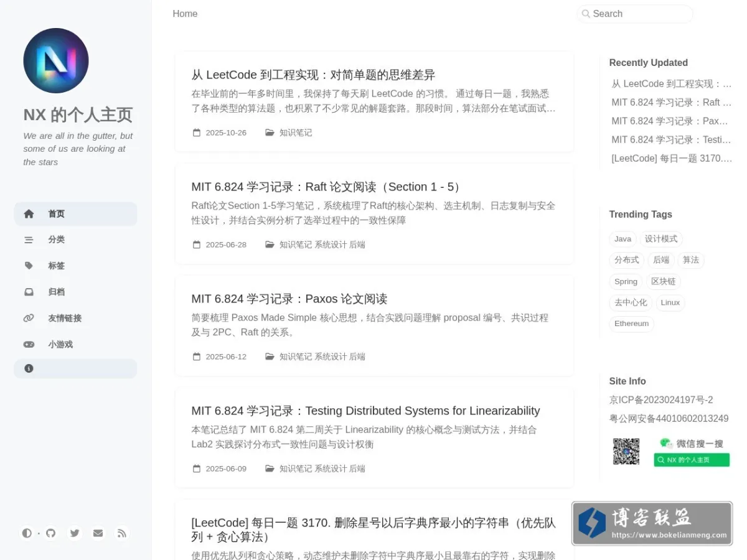Open the RSS feed icon

[122, 533]
